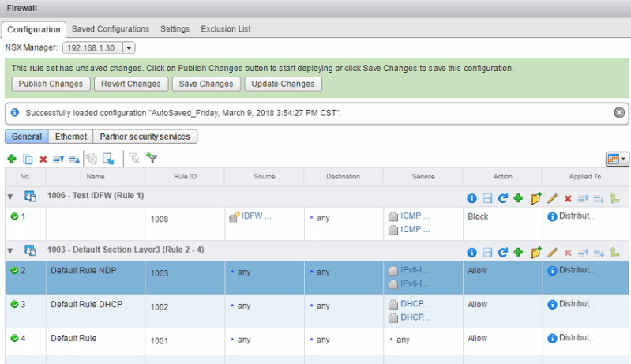
Task: Open the Exclusion List tab
Action: click(226, 29)
